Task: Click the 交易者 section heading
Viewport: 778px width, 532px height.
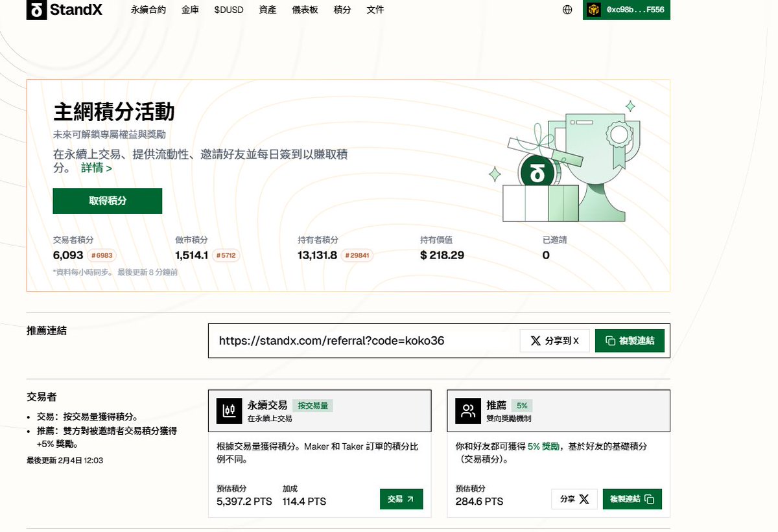Action: (x=41, y=397)
